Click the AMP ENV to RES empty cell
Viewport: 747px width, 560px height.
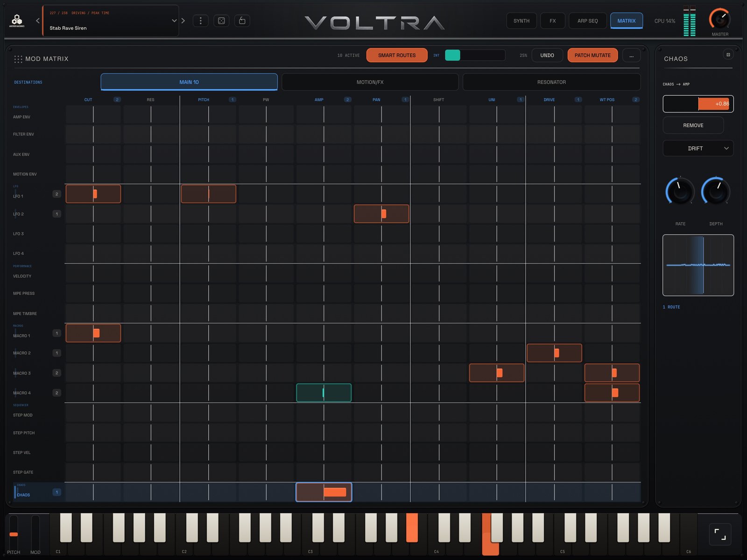click(151, 114)
